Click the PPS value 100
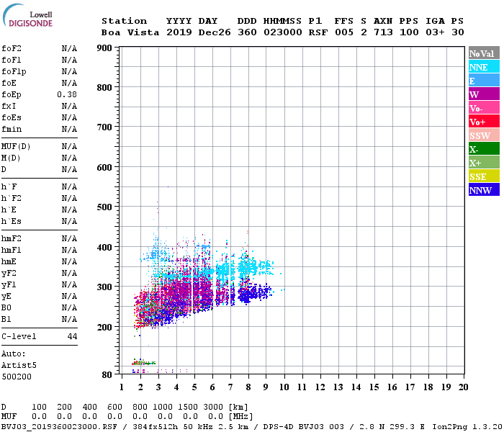504x432 pixels. tap(409, 32)
